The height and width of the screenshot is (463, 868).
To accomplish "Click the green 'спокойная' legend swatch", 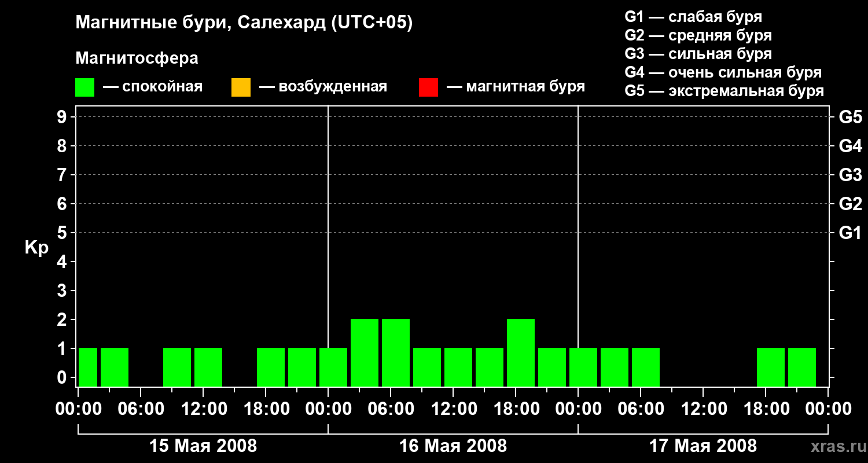I will [x=84, y=87].
